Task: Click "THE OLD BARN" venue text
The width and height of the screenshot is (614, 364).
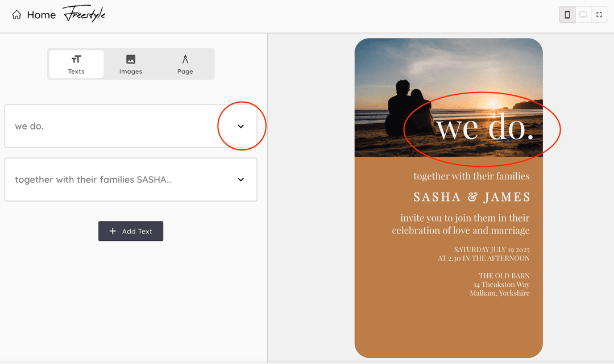Action: tap(504, 275)
